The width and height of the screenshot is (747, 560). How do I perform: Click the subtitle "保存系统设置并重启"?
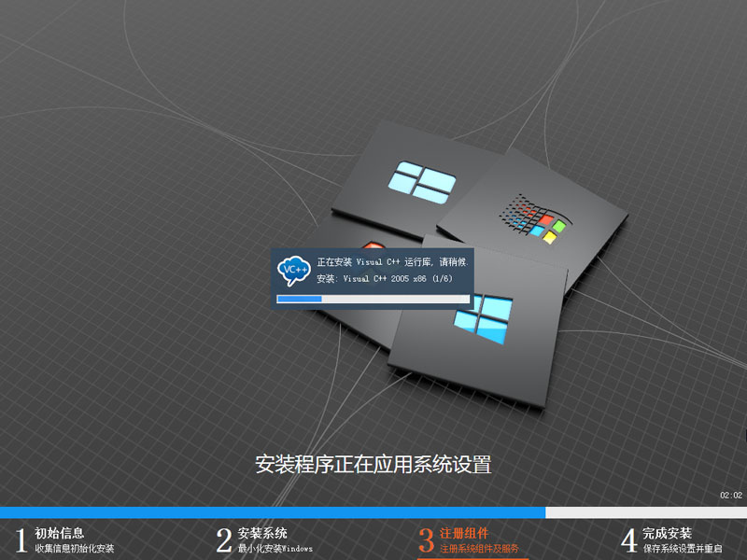[x=683, y=549]
